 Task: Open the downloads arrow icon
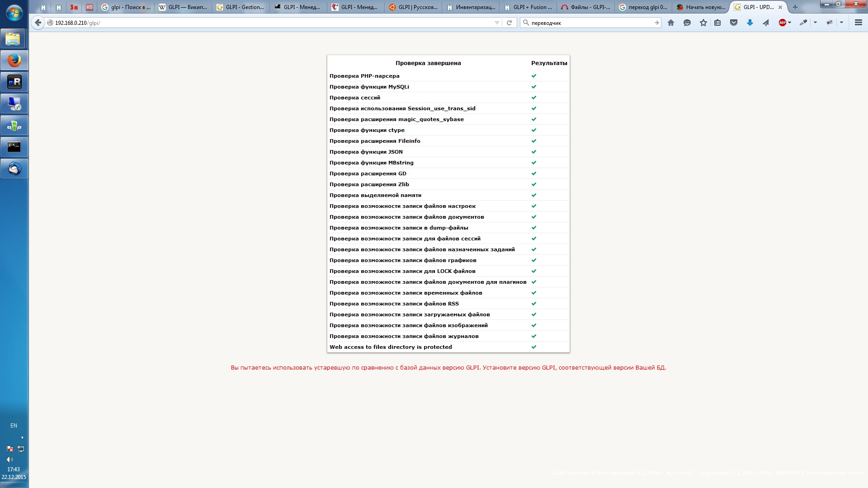tap(750, 23)
